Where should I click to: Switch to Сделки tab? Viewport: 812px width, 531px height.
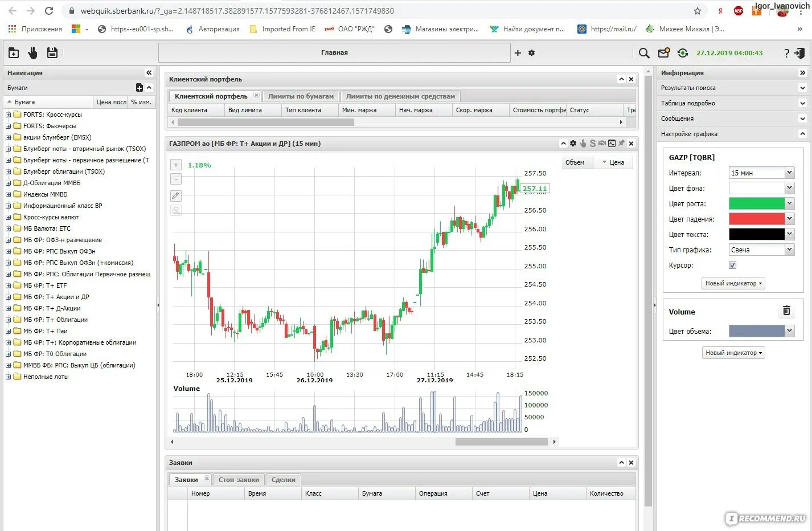(284, 480)
